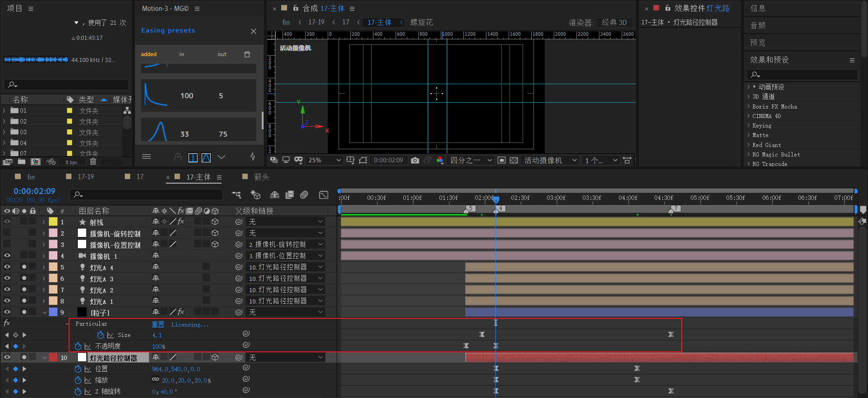Click the timeline current time 0:00:02:09
Screen dimensions: 868x398
coord(34,191)
